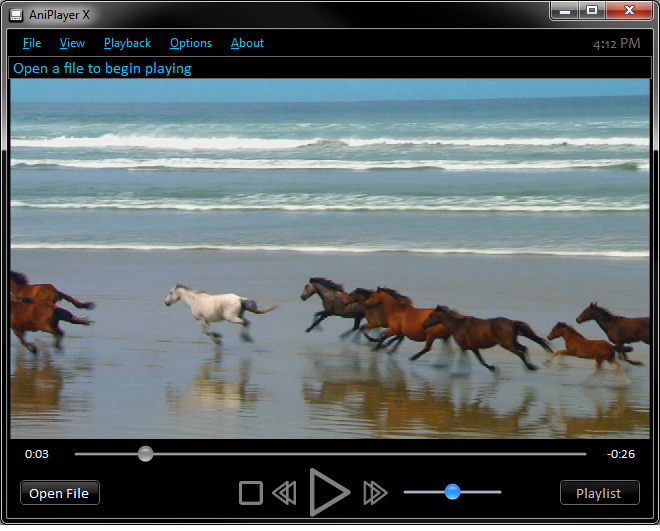Click the AniPlayer X title bar icon

[x=15, y=13]
